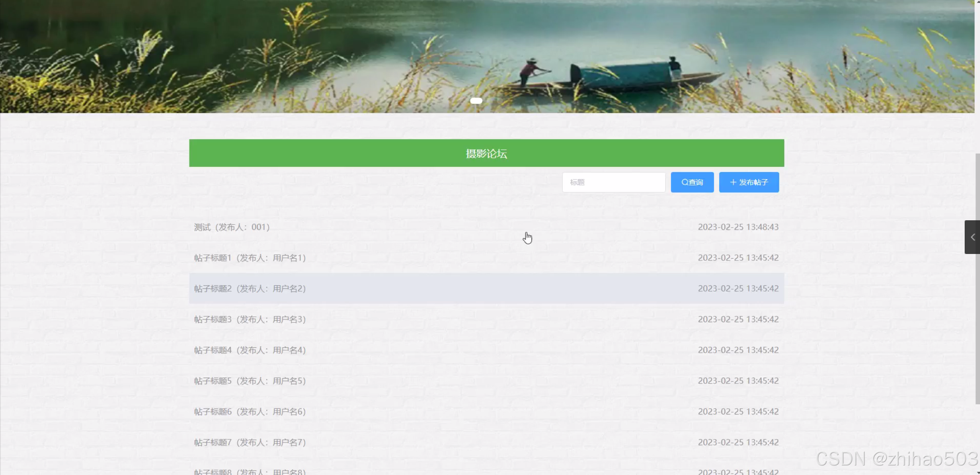Focus the 标题 search input field
The height and width of the screenshot is (475, 980).
point(613,182)
